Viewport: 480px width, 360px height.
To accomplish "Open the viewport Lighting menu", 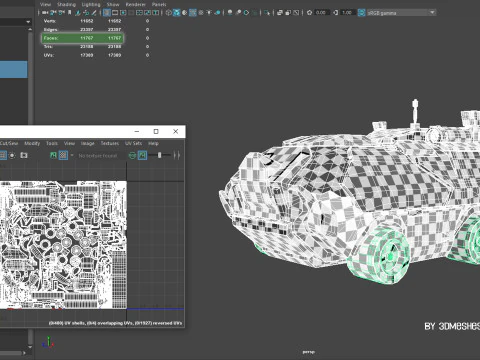I will [x=91, y=4].
